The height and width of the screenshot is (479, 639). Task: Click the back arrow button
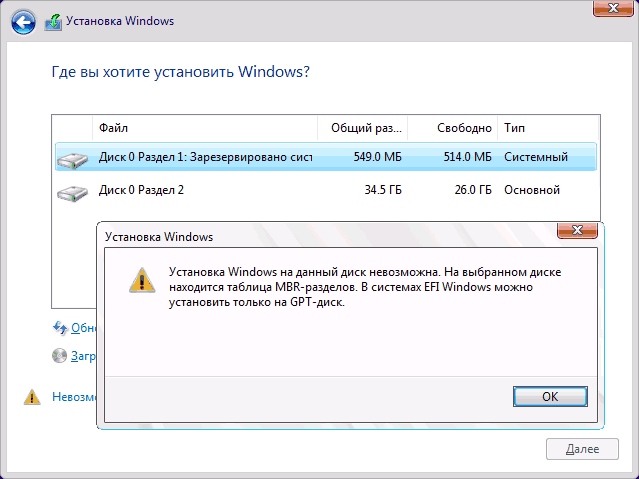pos(24,21)
